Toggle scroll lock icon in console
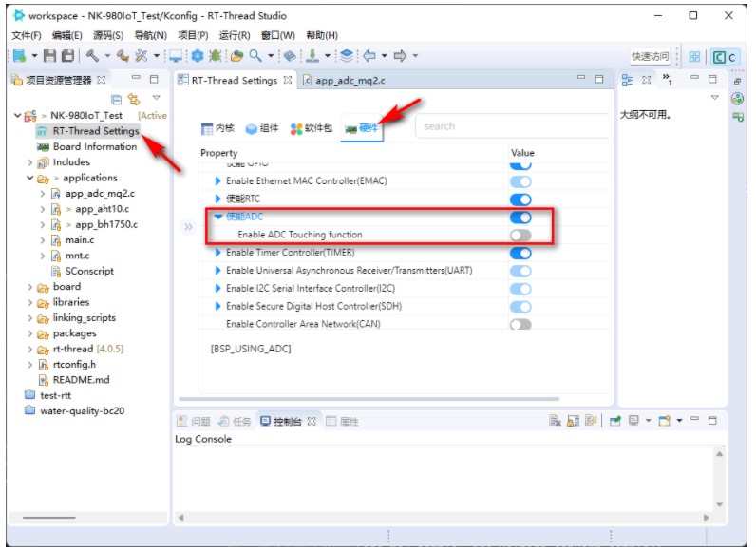This screenshot has height=550, width=756. [x=573, y=421]
